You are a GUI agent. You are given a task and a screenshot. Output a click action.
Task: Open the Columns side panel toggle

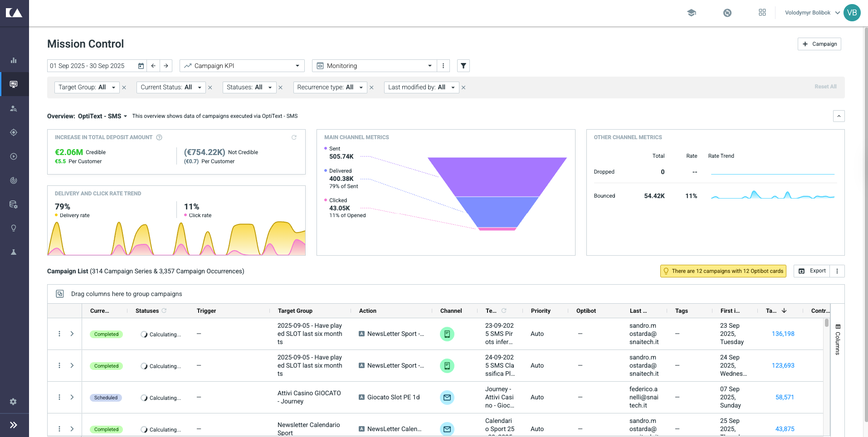coord(837,339)
